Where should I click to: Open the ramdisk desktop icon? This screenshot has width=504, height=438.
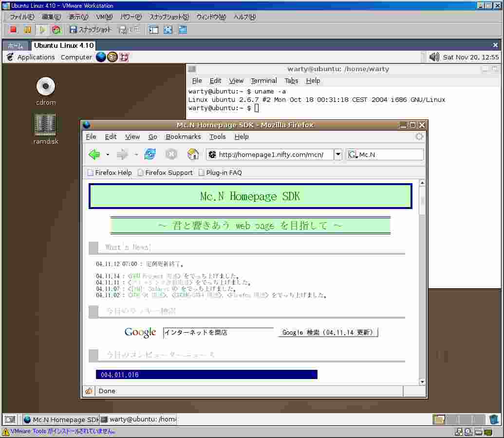click(45, 125)
